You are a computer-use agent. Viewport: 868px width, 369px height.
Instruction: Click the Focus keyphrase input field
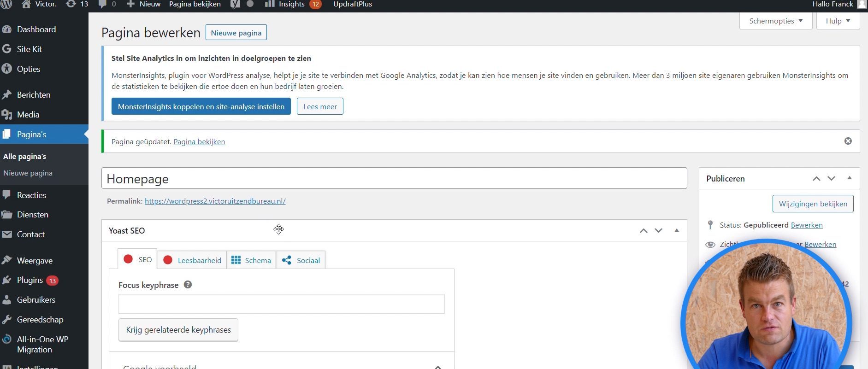click(x=281, y=304)
